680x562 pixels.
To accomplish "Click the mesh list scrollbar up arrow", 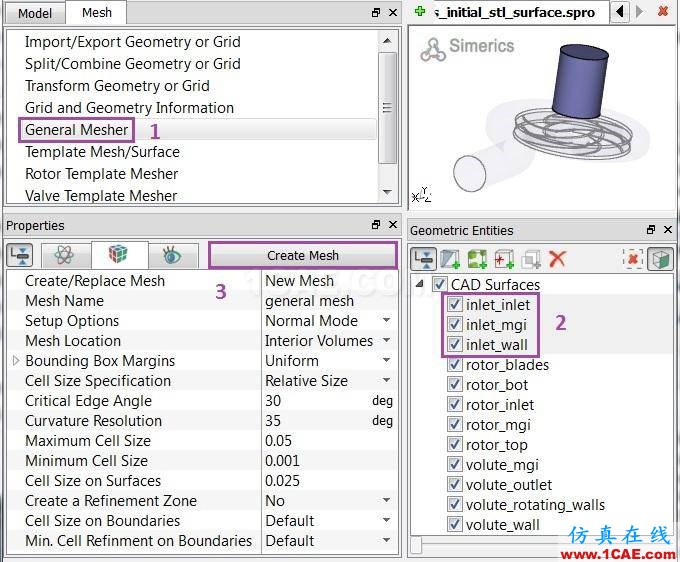I will [387, 40].
